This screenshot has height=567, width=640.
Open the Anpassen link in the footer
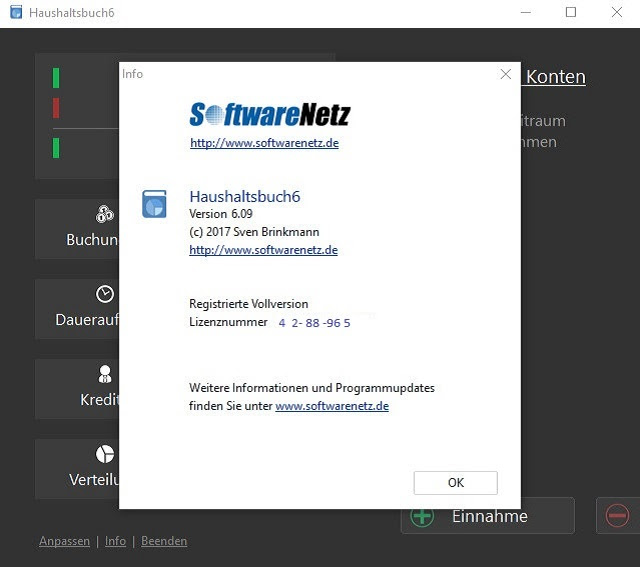tap(64, 541)
